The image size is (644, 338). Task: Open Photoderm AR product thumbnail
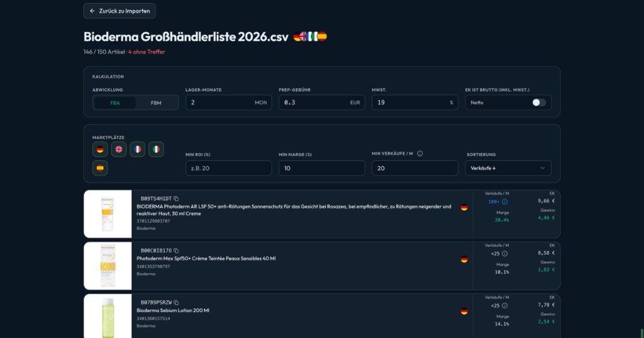click(108, 214)
